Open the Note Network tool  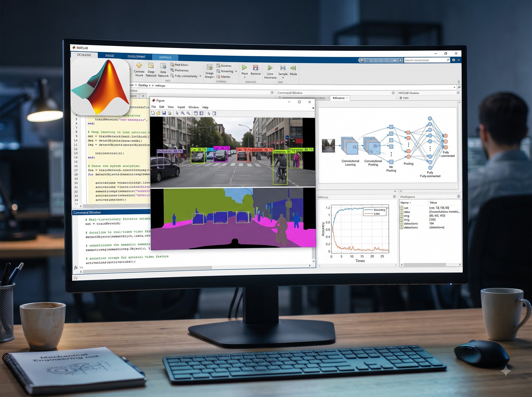pyautogui.click(x=163, y=70)
